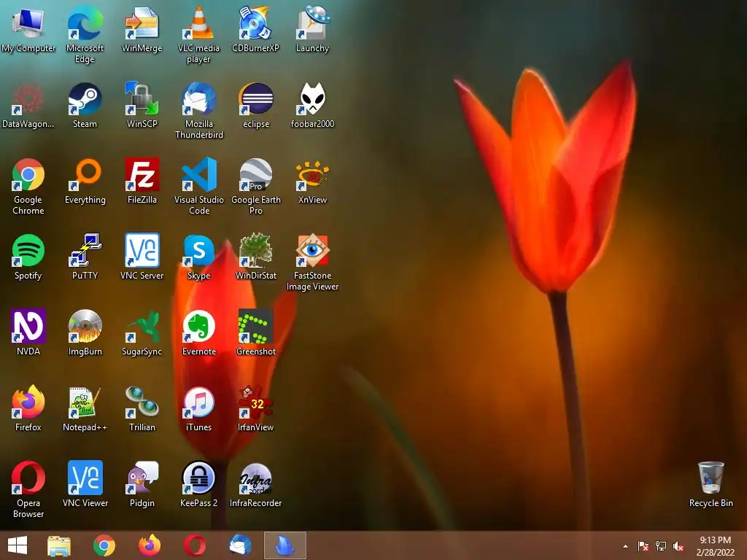Click the iTunes desktop icon
Image resolution: width=747 pixels, height=560 pixels.
pos(198,408)
